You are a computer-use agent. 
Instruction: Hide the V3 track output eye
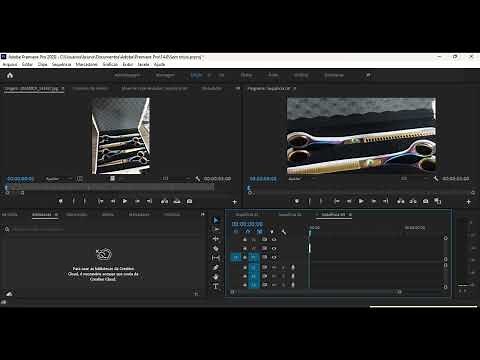tap(274, 239)
